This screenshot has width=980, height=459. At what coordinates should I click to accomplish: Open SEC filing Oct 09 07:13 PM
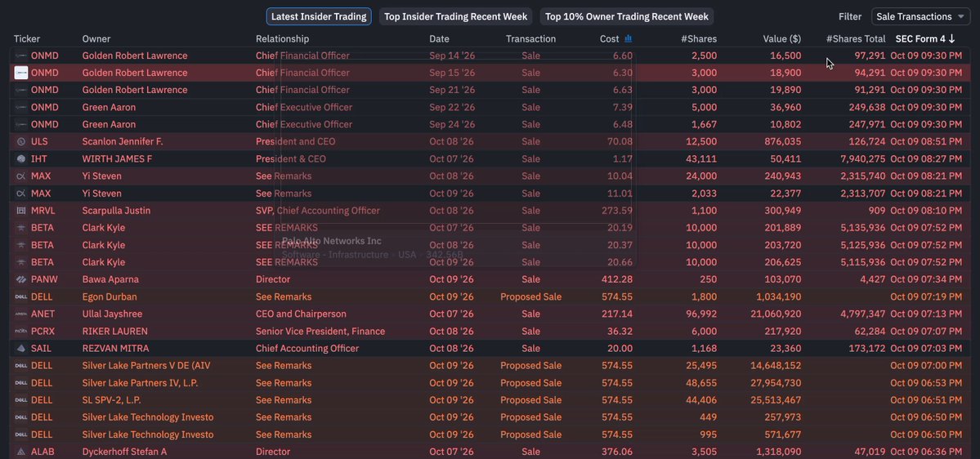(926, 314)
